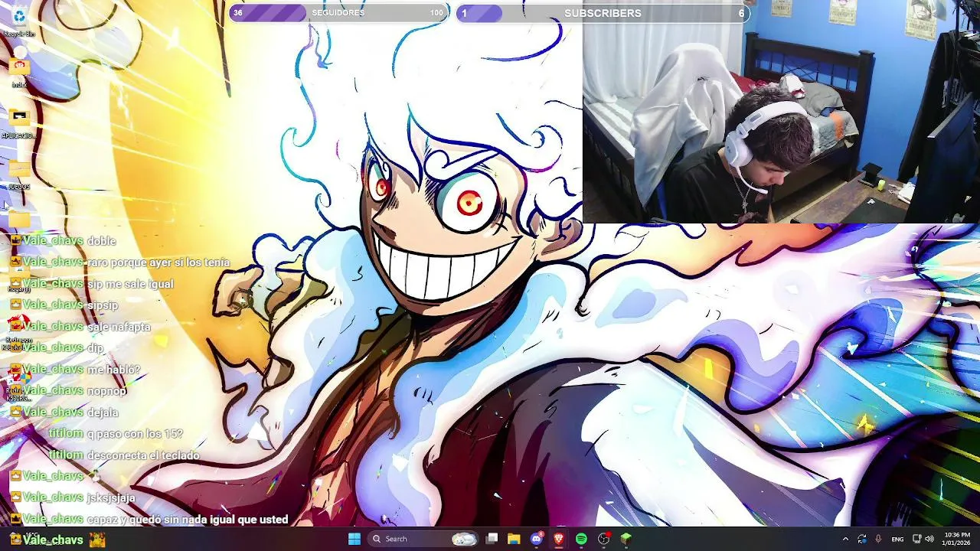Click username titilom beside 'desconecta el teclado'
The image size is (980, 551).
point(66,455)
